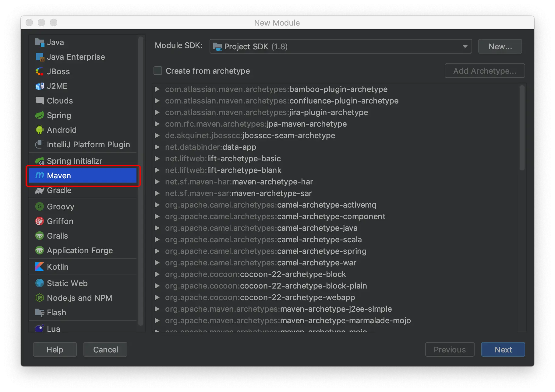The image size is (555, 392).
Task: Select camel-archetype-war archetype row
Action: (x=336, y=263)
